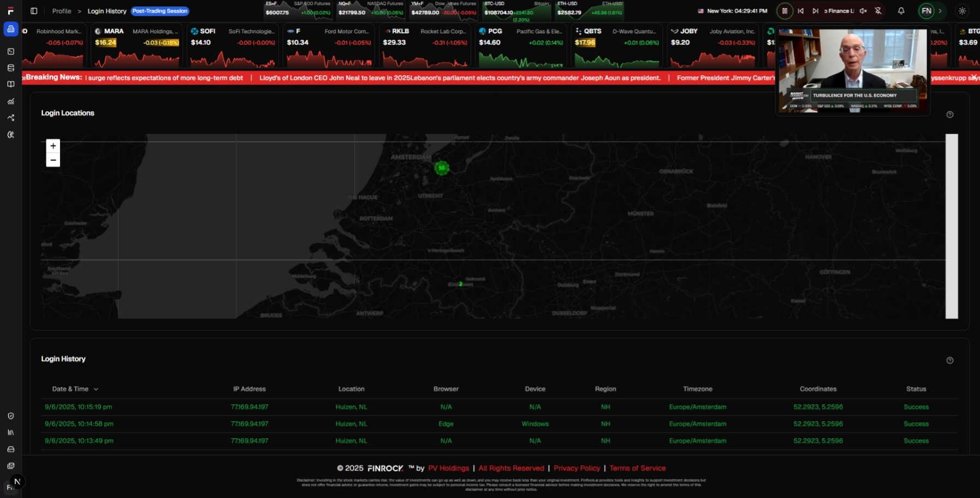Toggle the sidebar panel icon
The image size is (980, 498).
34,11
